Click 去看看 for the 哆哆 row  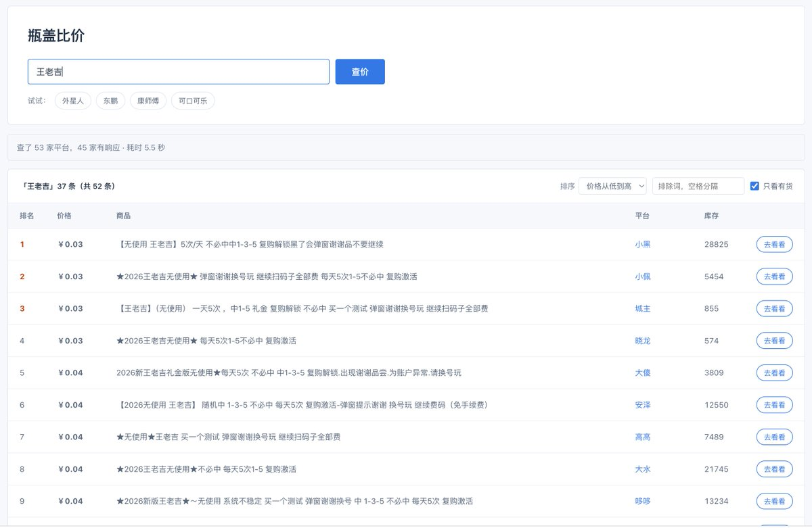(774, 502)
